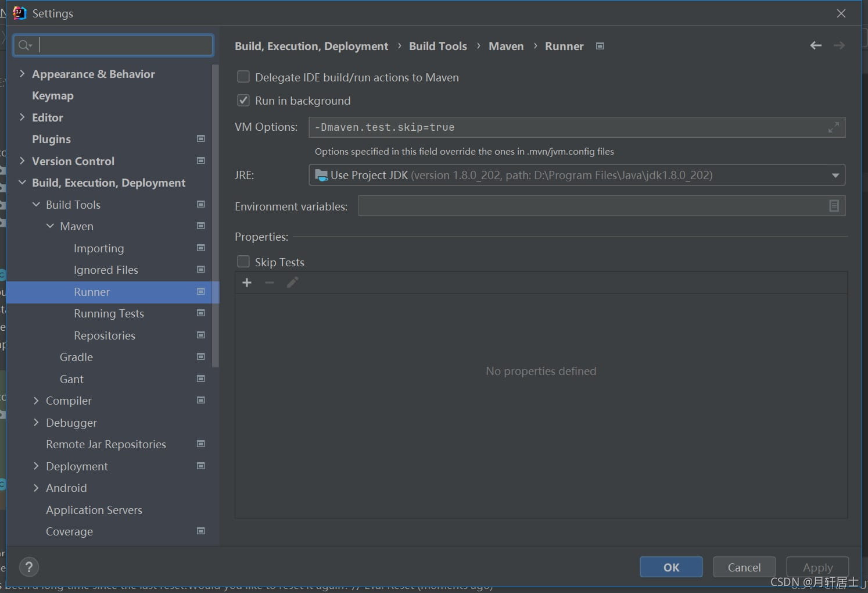Click the OK button
The height and width of the screenshot is (593, 868).
click(671, 567)
